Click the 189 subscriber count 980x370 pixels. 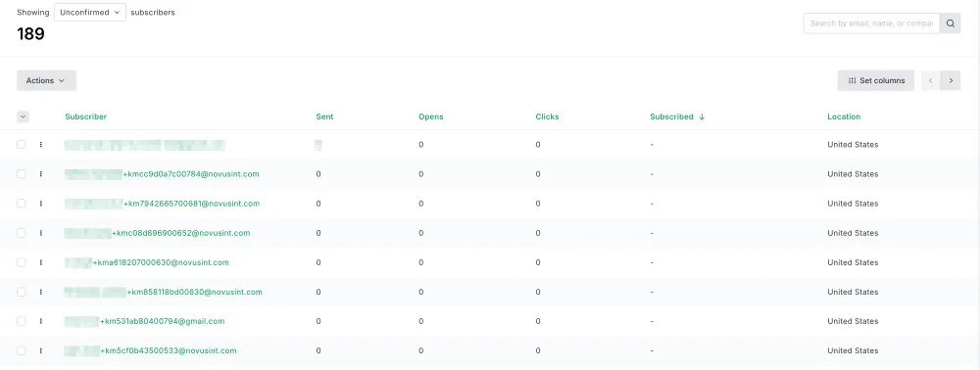tap(30, 33)
